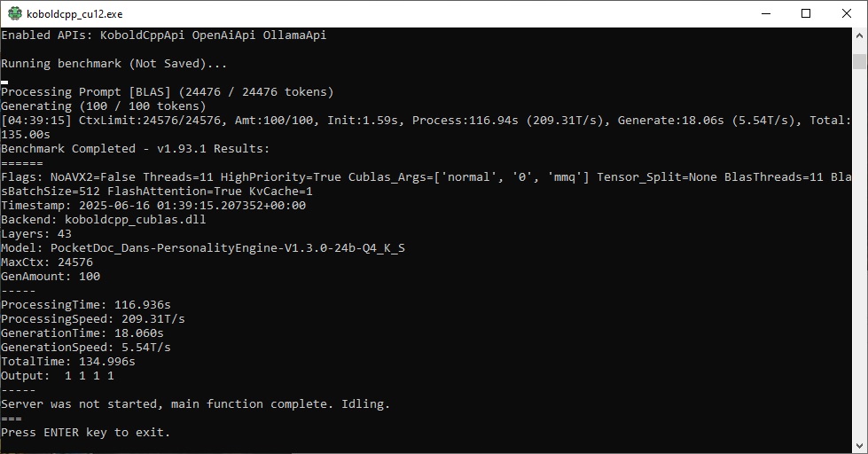
Task: Minimize the koboldcpp console window
Action: [x=766, y=14]
